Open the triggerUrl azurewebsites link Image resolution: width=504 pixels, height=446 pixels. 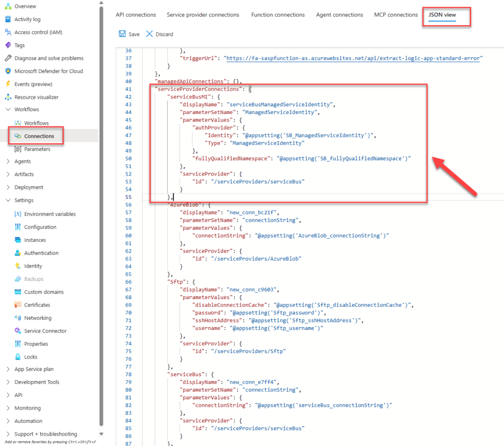click(353, 58)
